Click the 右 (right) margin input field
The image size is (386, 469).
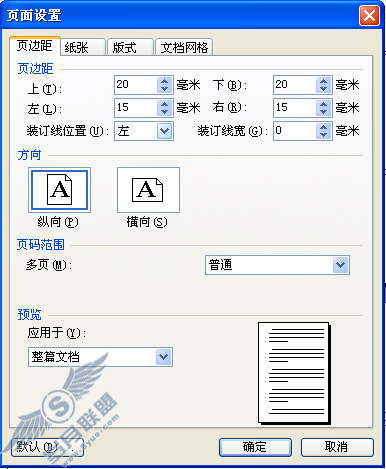(x=294, y=108)
